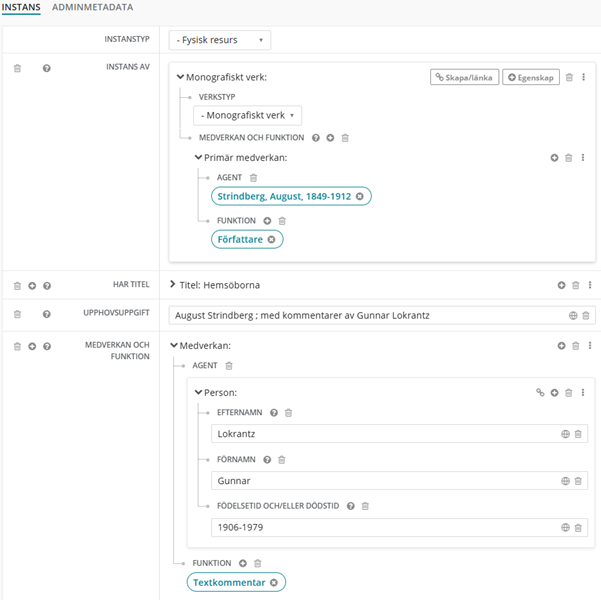The width and height of the screenshot is (601, 600).
Task: Select the INSTANS tab
Action: tap(21, 7)
